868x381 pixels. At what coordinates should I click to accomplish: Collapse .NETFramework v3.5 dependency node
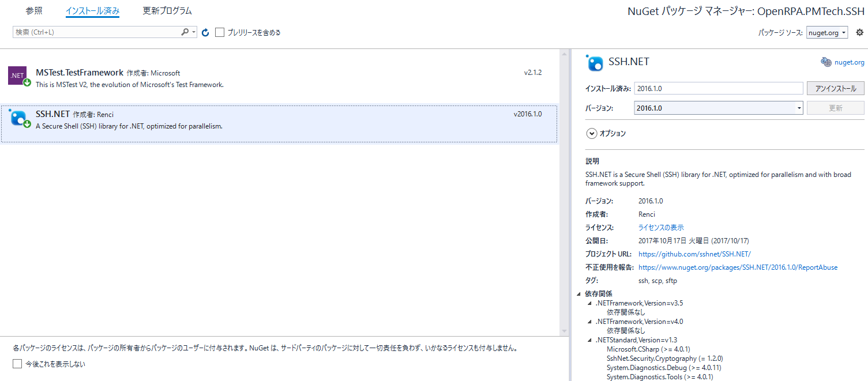click(x=589, y=303)
